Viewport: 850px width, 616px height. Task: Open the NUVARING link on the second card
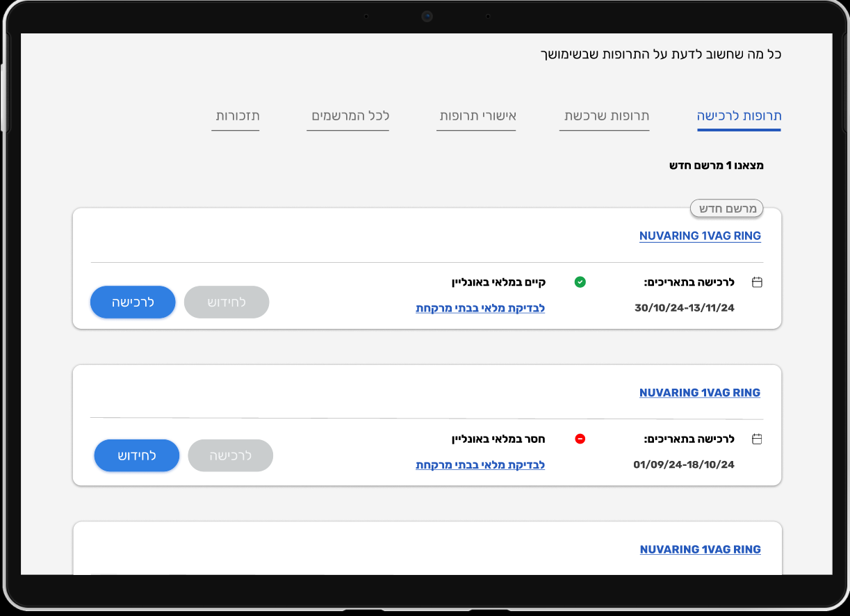700,392
